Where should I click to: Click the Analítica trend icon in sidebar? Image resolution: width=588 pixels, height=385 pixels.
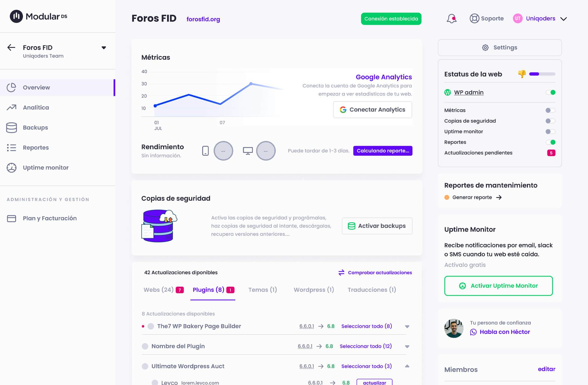pos(12,108)
